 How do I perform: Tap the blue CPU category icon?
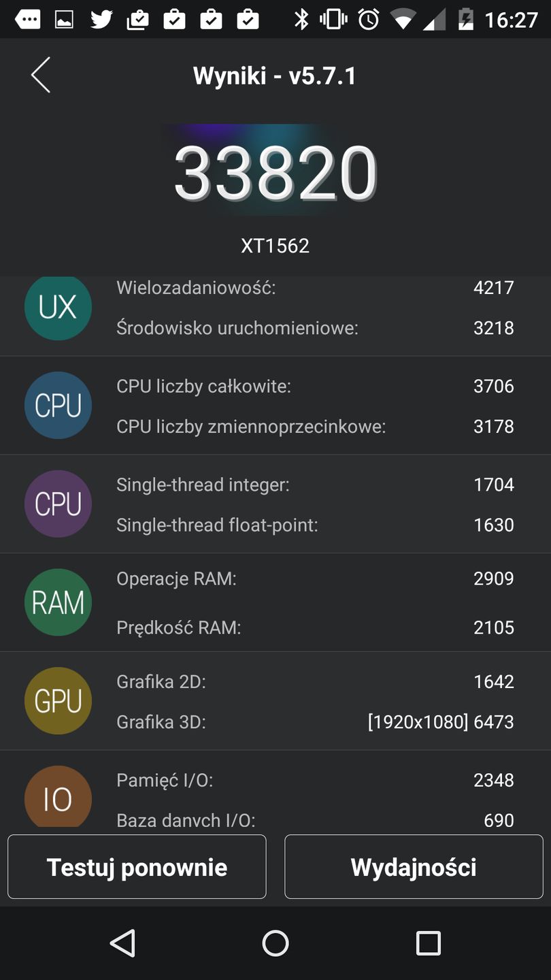[58, 406]
